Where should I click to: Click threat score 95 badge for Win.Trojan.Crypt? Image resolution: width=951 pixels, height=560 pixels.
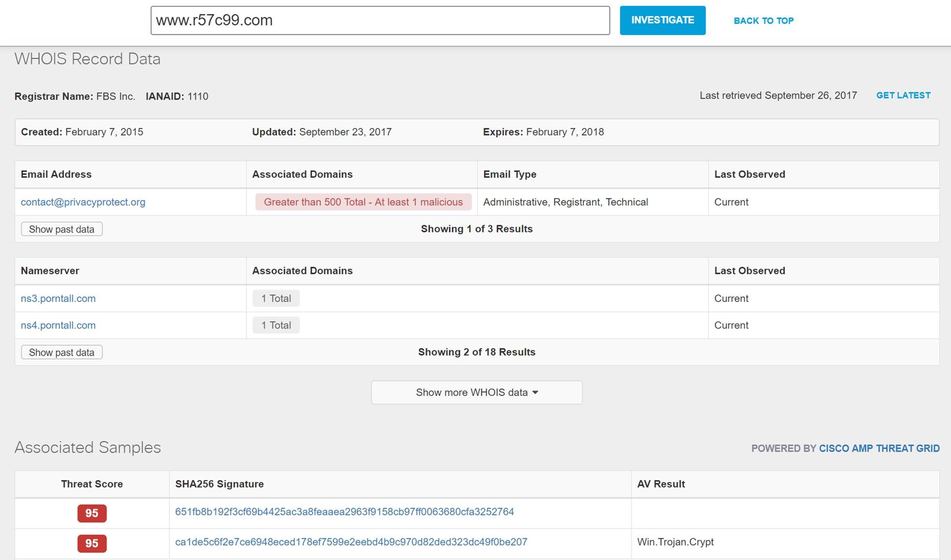(x=92, y=543)
